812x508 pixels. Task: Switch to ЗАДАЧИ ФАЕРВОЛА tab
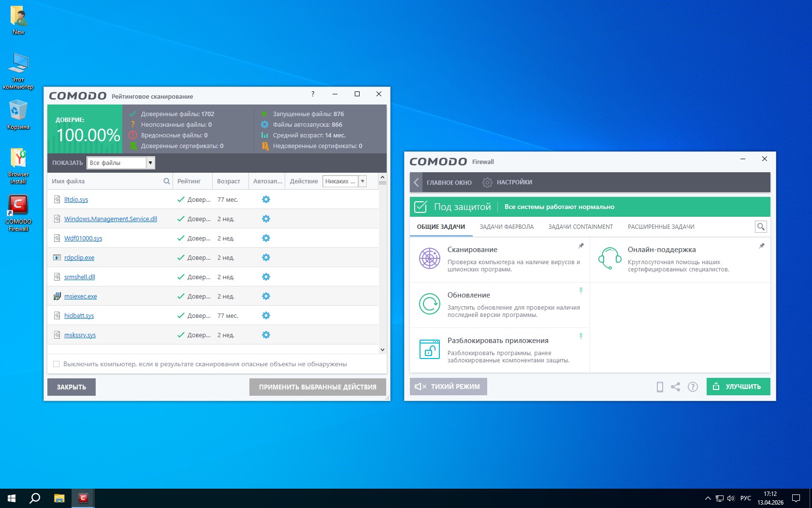(507, 226)
